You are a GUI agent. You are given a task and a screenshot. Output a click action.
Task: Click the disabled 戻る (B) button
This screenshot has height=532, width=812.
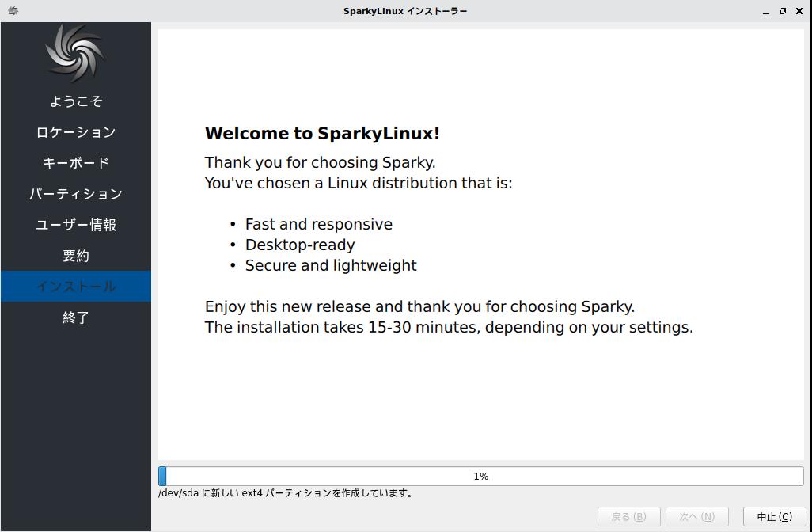[x=628, y=516]
